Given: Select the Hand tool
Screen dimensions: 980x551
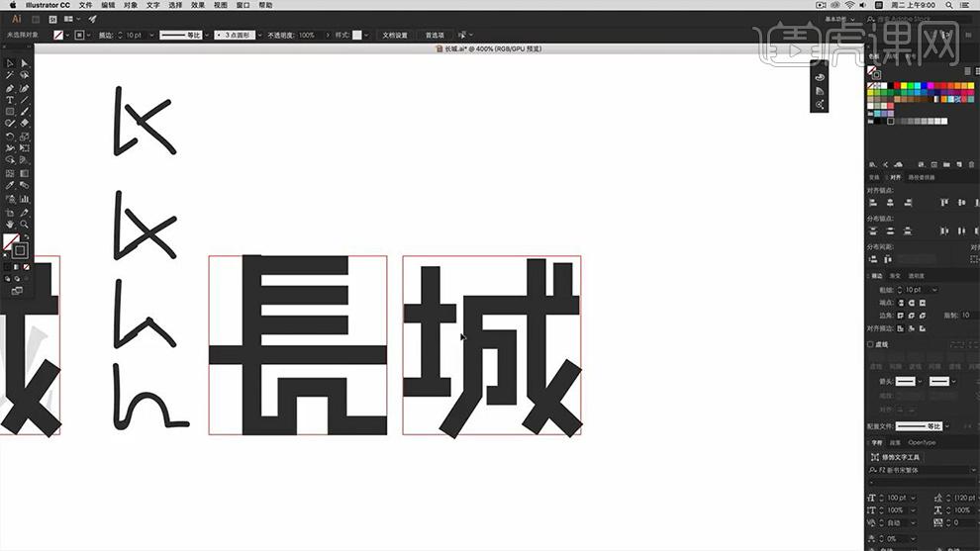Looking at the screenshot, I should [x=10, y=225].
